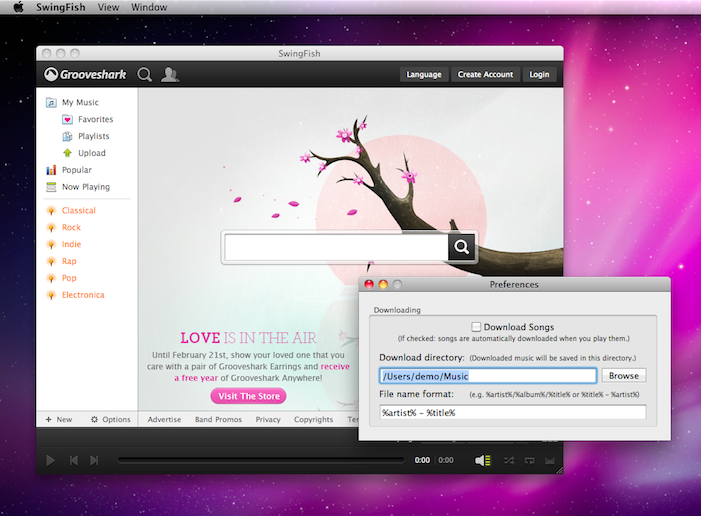Click the Classical station icon
Screen dimensions: 701x516
pos(51,211)
